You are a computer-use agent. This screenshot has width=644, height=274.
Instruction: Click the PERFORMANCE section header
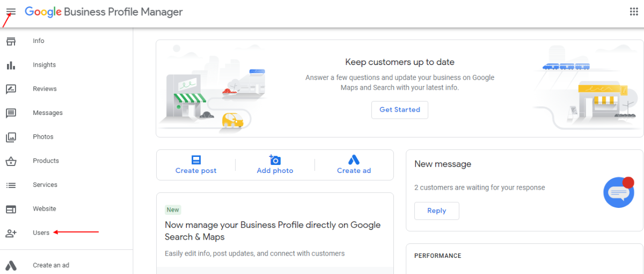pos(438,256)
